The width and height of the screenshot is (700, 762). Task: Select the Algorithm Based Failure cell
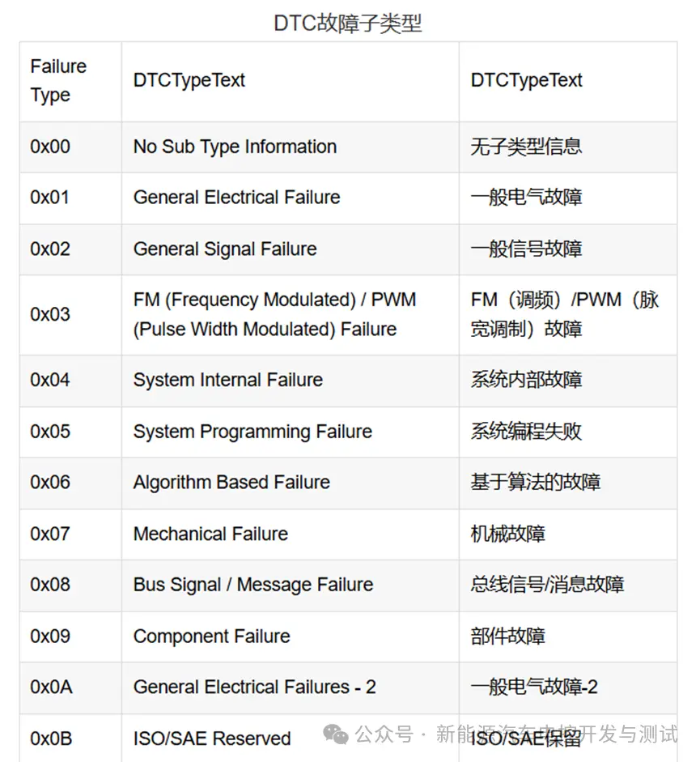[x=291, y=483]
